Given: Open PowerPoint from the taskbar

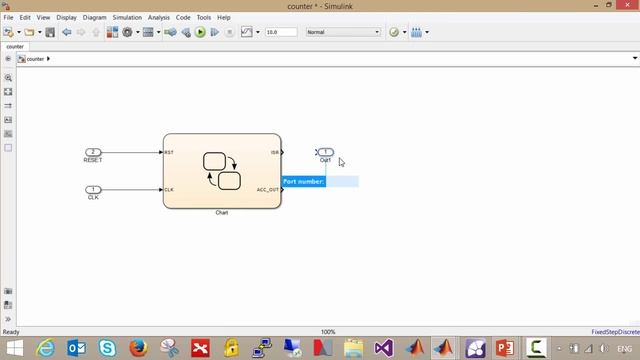Looking at the screenshot, I should click(505, 348).
